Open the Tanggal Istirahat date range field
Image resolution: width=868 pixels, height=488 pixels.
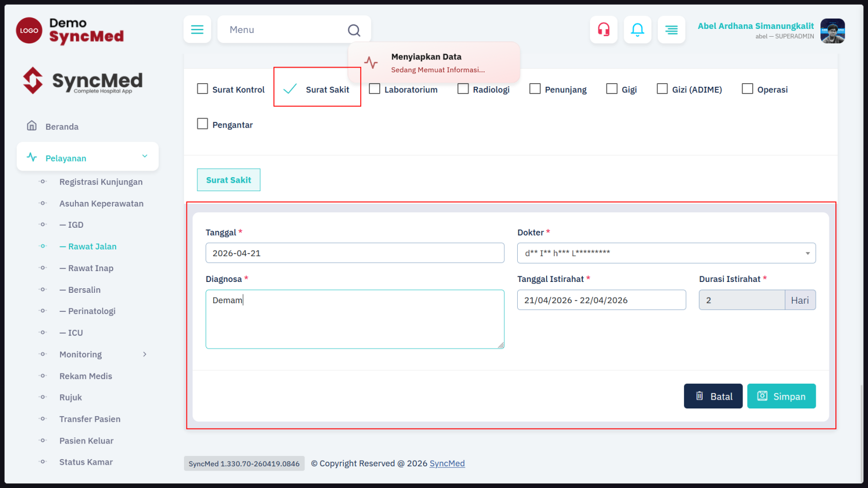601,300
